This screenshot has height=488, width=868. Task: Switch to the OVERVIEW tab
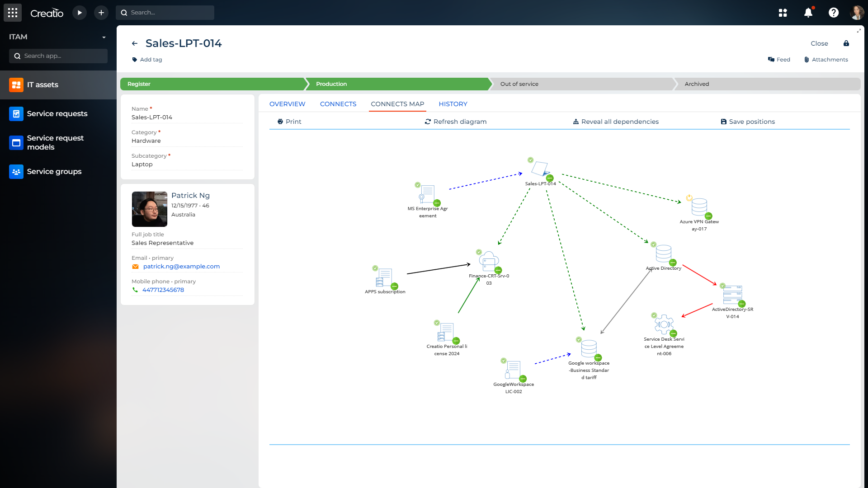click(x=288, y=104)
